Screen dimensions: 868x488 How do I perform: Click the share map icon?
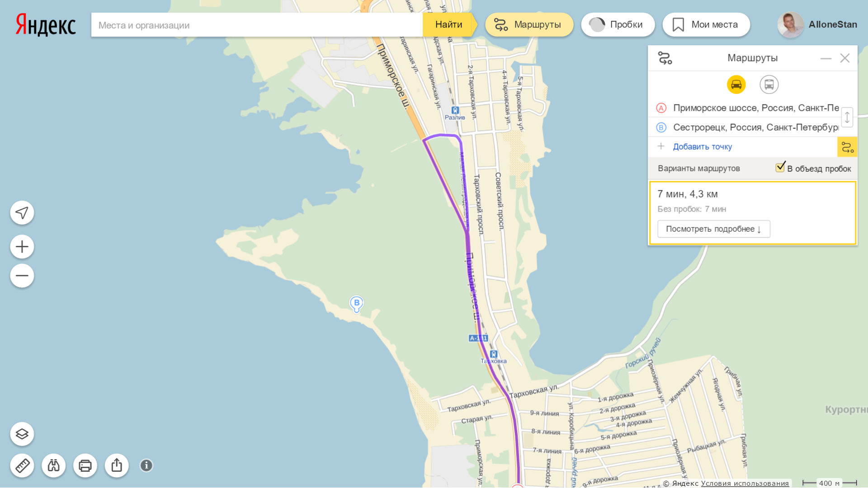pyautogui.click(x=117, y=465)
